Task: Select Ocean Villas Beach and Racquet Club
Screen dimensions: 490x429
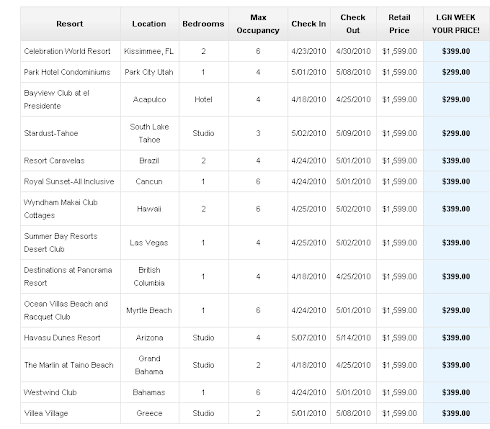Action: click(x=66, y=311)
